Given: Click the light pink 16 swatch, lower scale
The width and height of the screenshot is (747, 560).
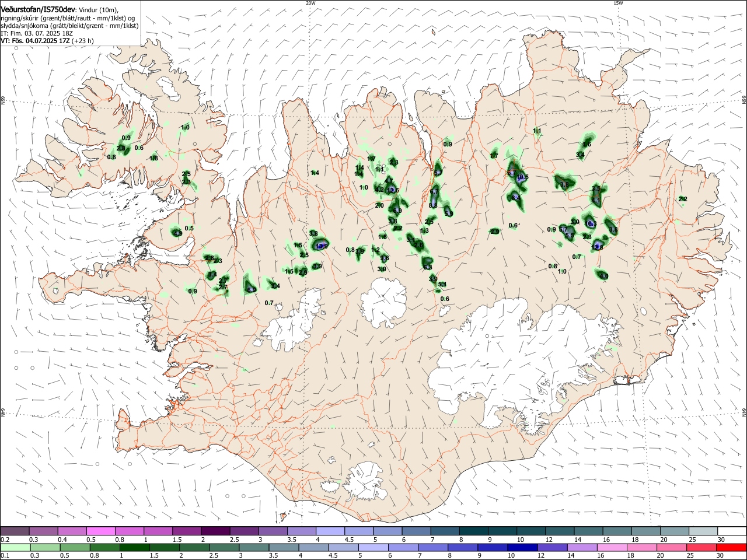Looking at the screenshot, I should click(x=612, y=547).
